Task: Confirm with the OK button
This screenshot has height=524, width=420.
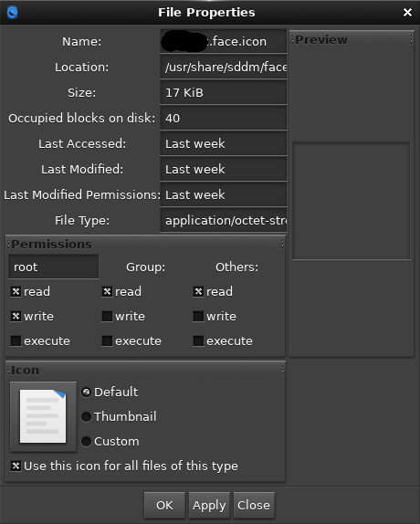Action: click(x=164, y=506)
